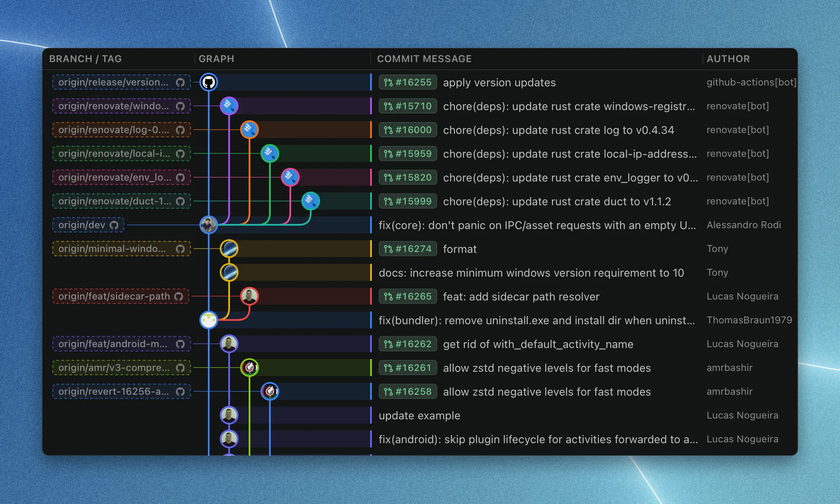Select renovate commit node for PR #15820
Viewport: 840px width, 504px height.
(290, 177)
